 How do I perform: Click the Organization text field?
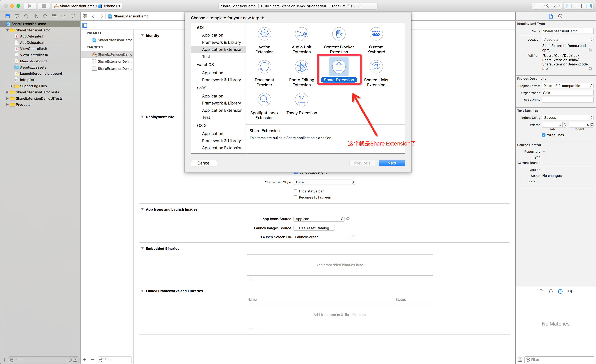[x=567, y=93]
